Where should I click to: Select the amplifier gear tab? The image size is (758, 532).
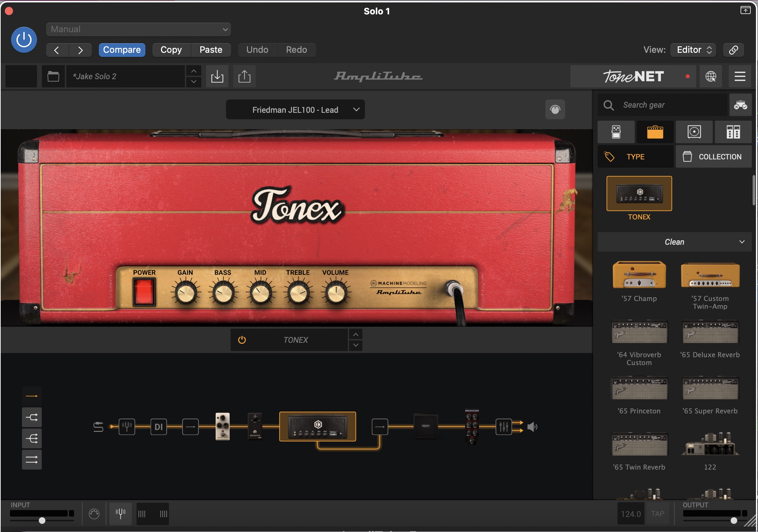655,132
